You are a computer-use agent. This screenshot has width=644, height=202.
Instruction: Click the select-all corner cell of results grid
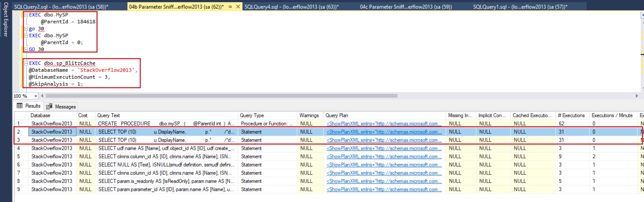(x=21, y=116)
